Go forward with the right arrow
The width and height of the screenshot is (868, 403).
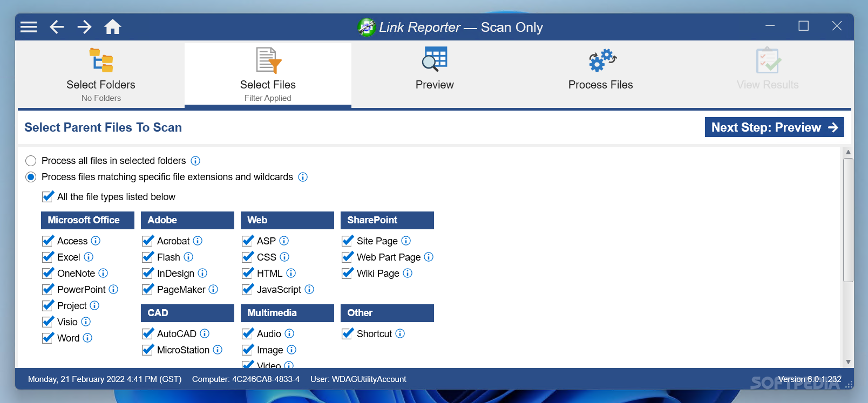tap(84, 27)
